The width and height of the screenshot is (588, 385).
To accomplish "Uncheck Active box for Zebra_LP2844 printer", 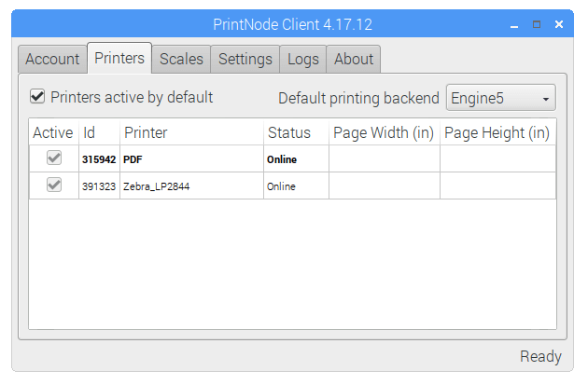I will click(x=54, y=185).
